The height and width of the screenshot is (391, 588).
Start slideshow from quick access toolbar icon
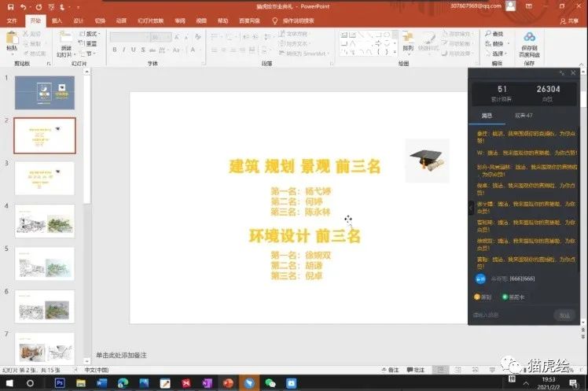[51, 7]
